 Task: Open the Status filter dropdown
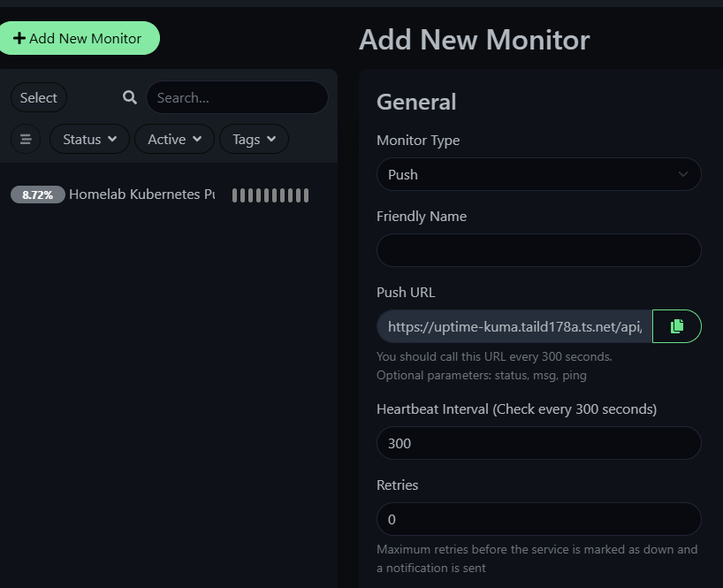coord(88,139)
